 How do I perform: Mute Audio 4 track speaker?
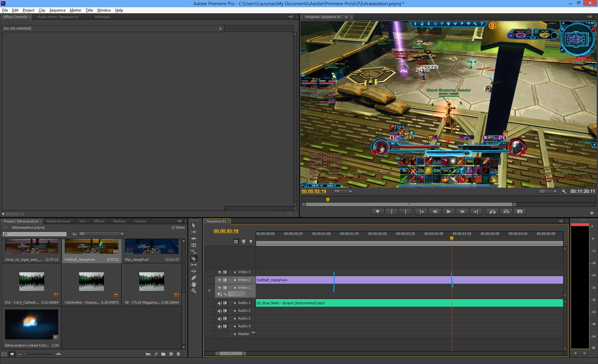[219, 326]
